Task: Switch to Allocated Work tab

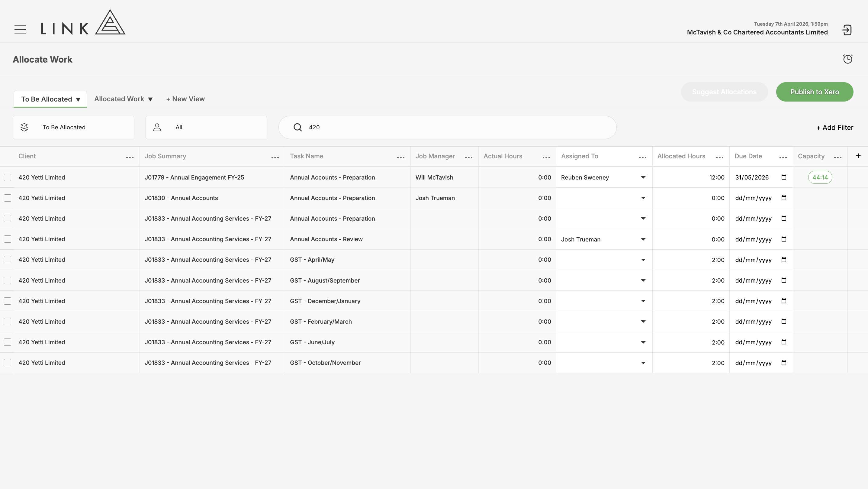Action: (x=123, y=99)
